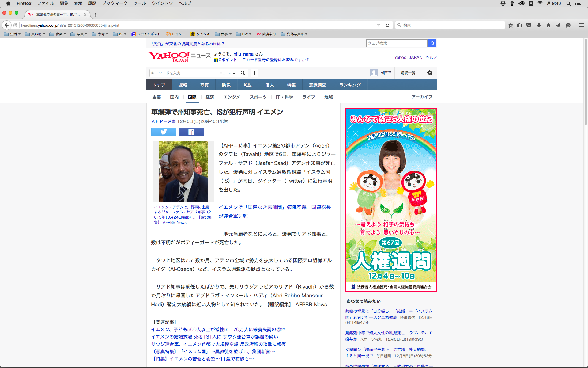Show the URL bar history dropdown arrow
The width and height of the screenshot is (588, 368).
coord(378,25)
